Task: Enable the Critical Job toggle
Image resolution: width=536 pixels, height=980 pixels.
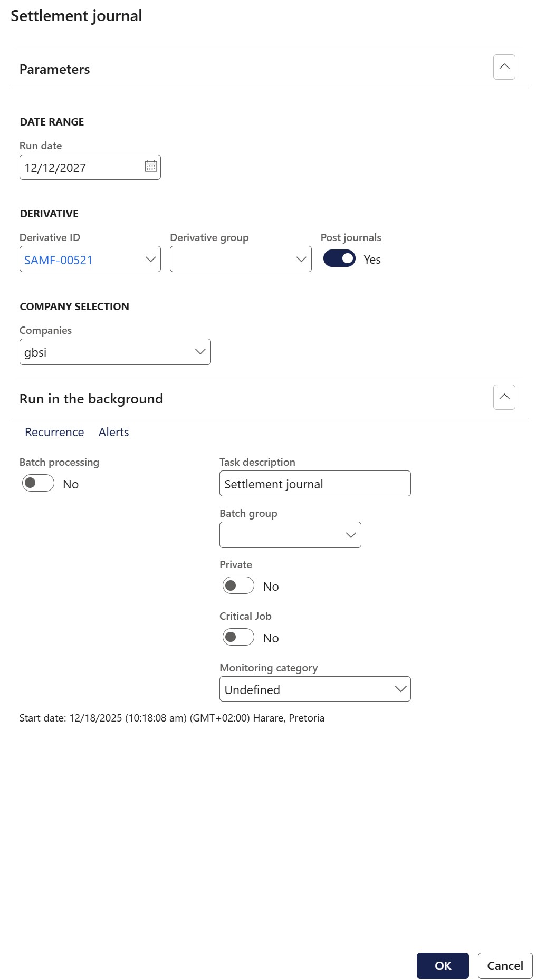Action: tap(238, 637)
